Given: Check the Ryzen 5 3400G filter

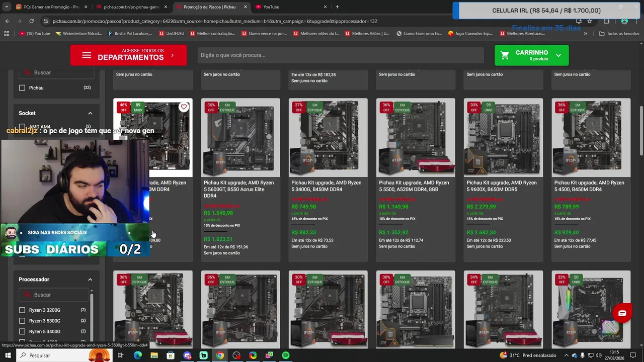Looking at the screenshot, I should [x=22, y=331].
